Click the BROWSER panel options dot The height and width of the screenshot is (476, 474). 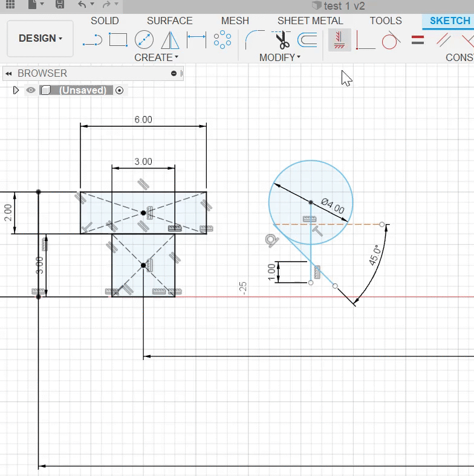(174, 74)
